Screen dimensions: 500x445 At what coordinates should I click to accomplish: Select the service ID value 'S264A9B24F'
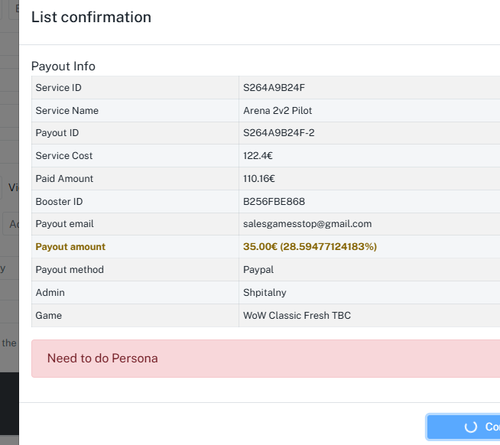(274, 88)
